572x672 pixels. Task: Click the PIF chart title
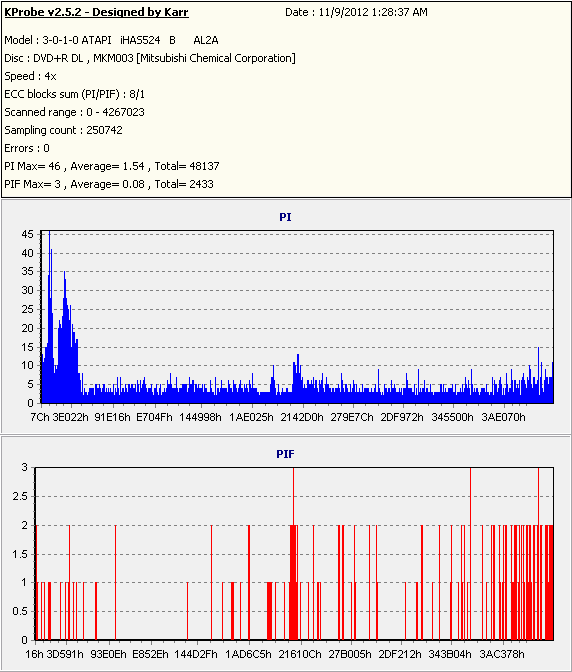pyautogui.click(x=285, y=454)
